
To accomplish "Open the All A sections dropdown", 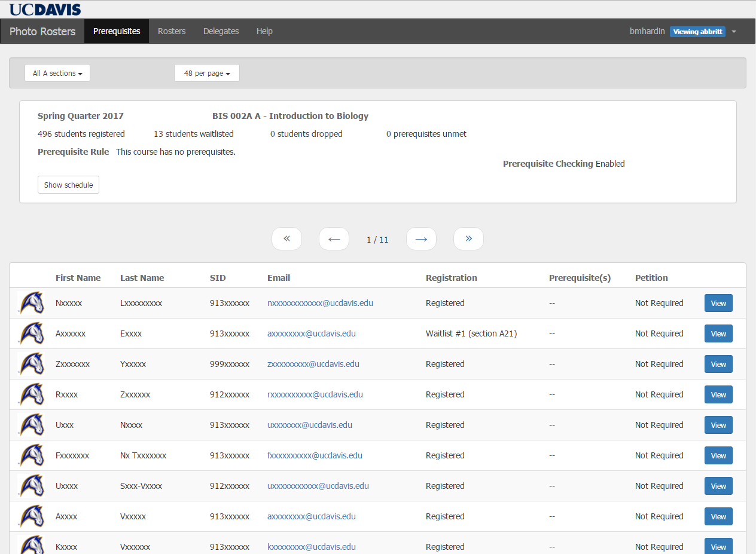I will tap(57, 73).
